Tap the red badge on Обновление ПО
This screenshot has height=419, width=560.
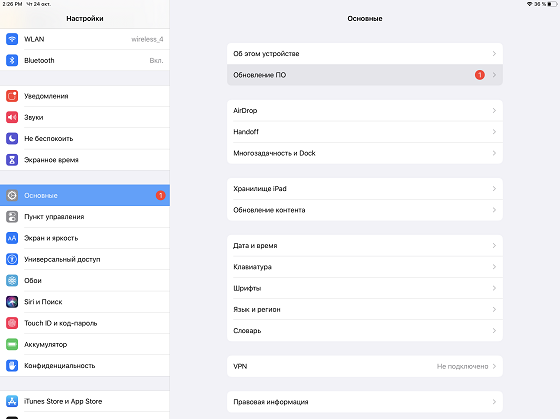pyautogui.click(x=480, y=75)
